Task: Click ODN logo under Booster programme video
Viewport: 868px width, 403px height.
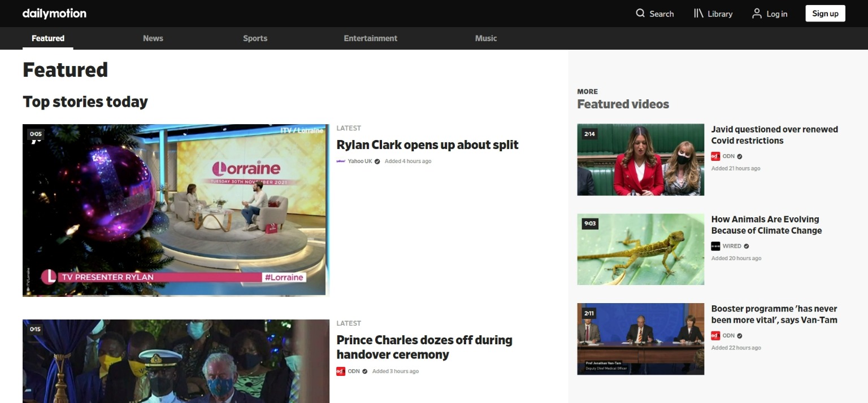Action: [x=715, y=335]
